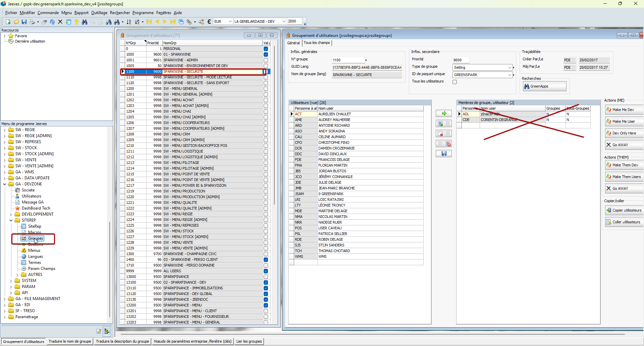This screenshot has height=346, width=644.
Task: Open the Outillage menu
Action: point(99,13)
